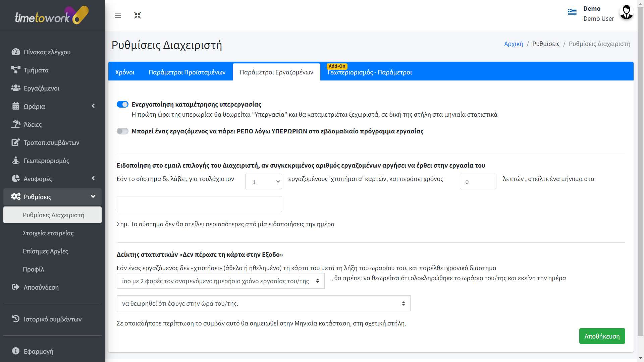Click the green Αποθήκευση save button

(x=602, y=336)
